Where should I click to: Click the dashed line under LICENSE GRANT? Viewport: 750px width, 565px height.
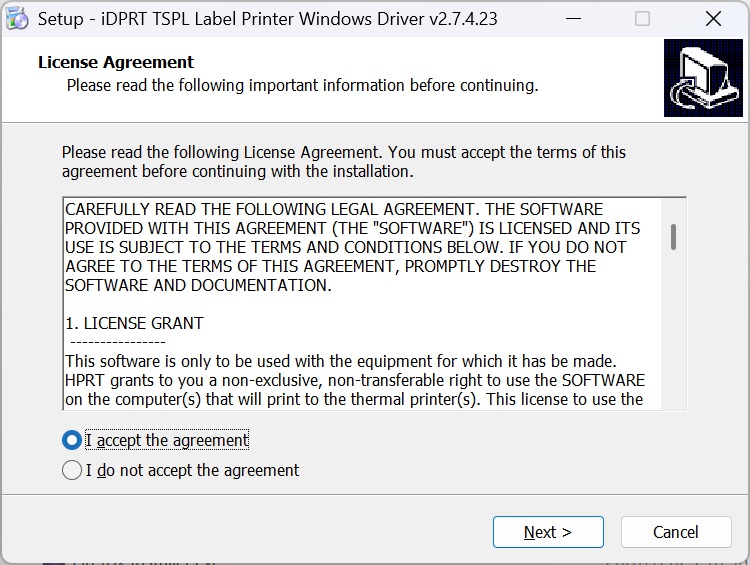[118, 342]
